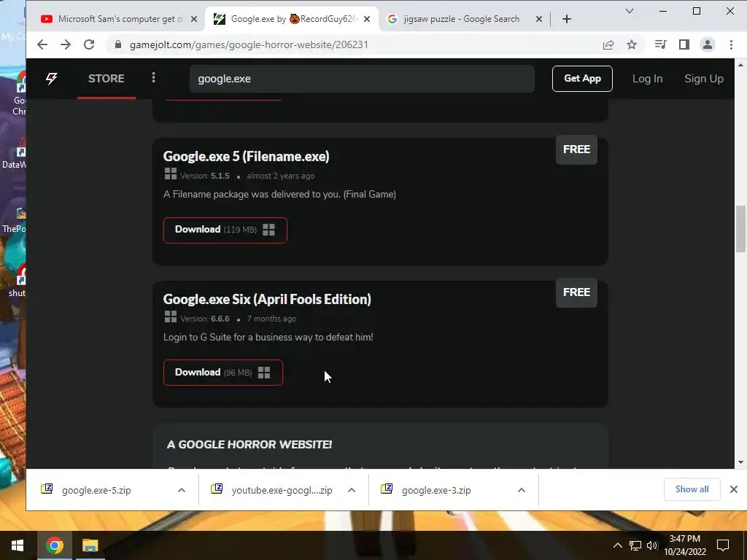Share this page icon in address bar

tap(608, 44)
